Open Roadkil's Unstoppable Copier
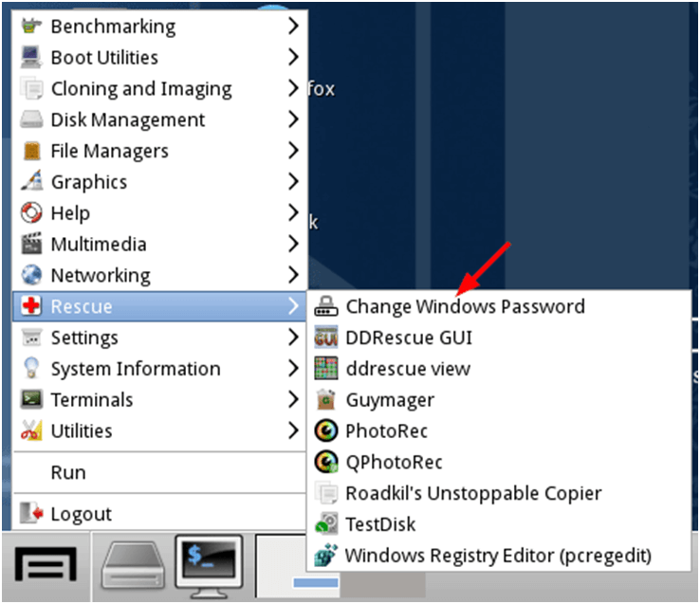Viewport: 700px width, 604px height. point(473,493)
